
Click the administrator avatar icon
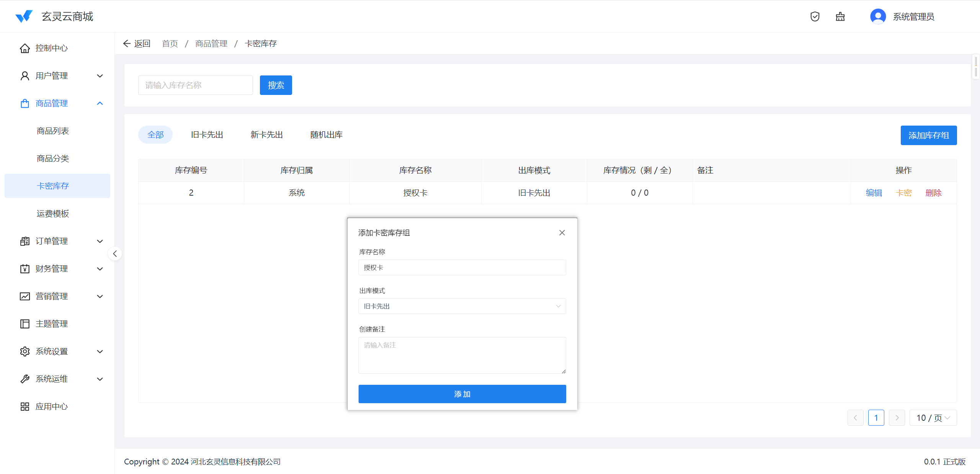[x=878, y=16]
